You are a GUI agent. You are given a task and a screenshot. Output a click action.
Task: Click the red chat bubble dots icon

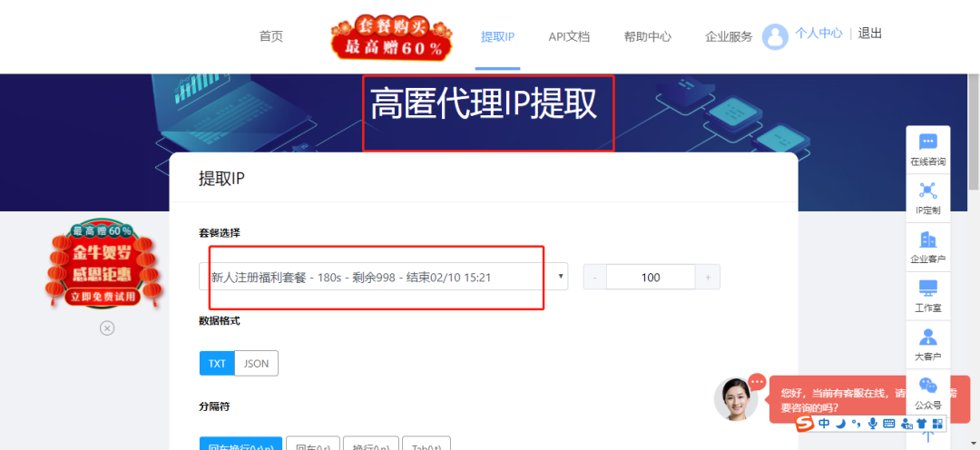758,381
